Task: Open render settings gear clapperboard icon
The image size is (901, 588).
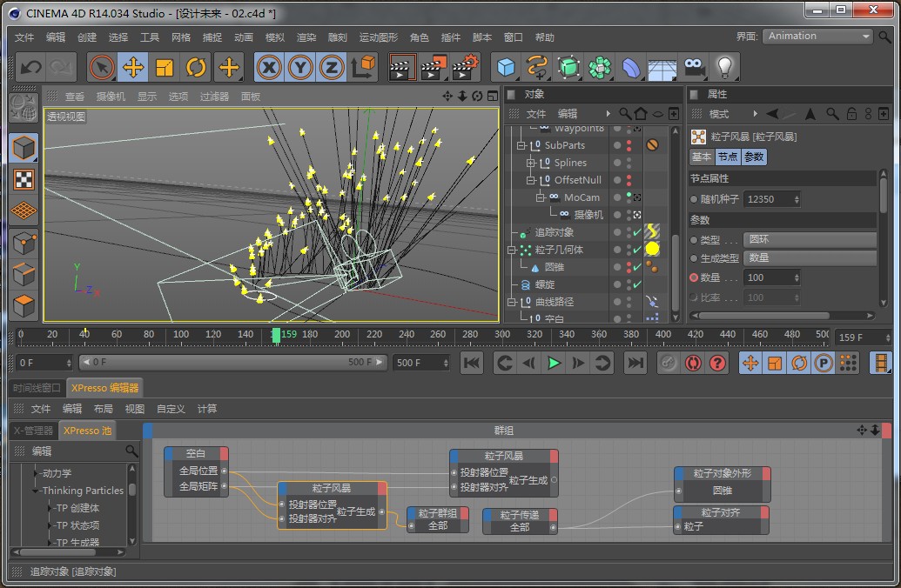Action: click(465, 68)
